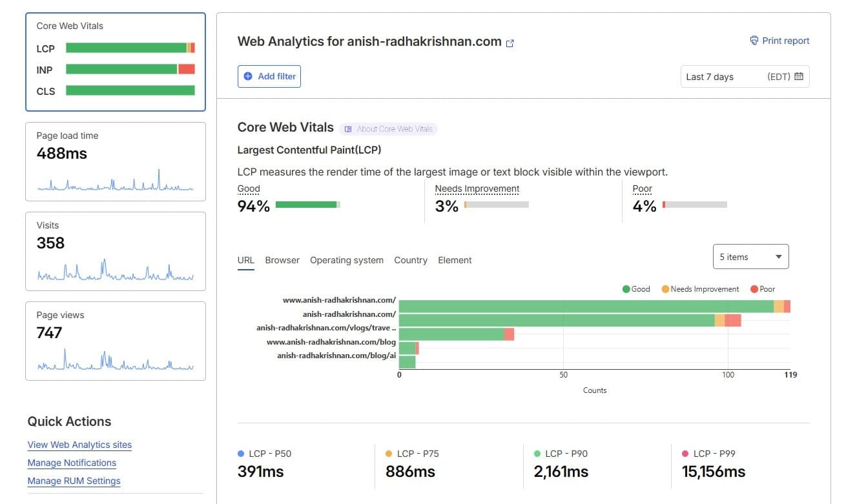This screenshot has width=866, height=504.
Task: Click the Web Analytics page title
Action: [x=369, y=41]
